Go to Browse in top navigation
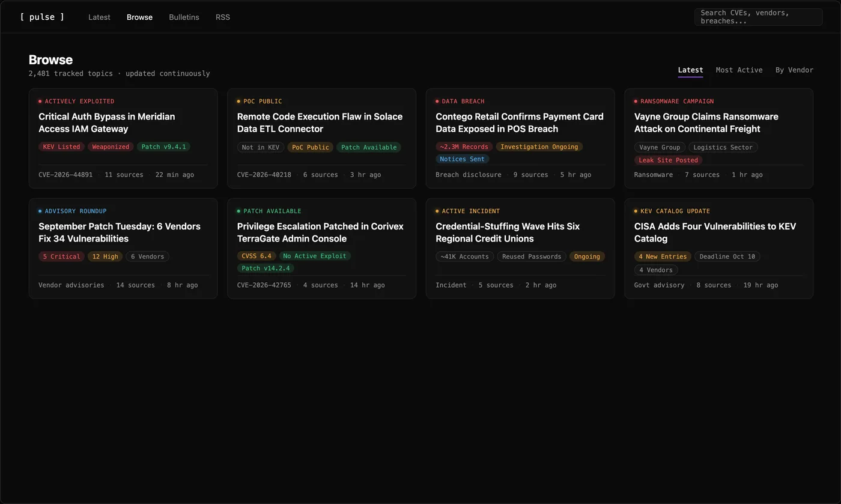The height and width of the screenshot is (504, 841). [139, 17]
